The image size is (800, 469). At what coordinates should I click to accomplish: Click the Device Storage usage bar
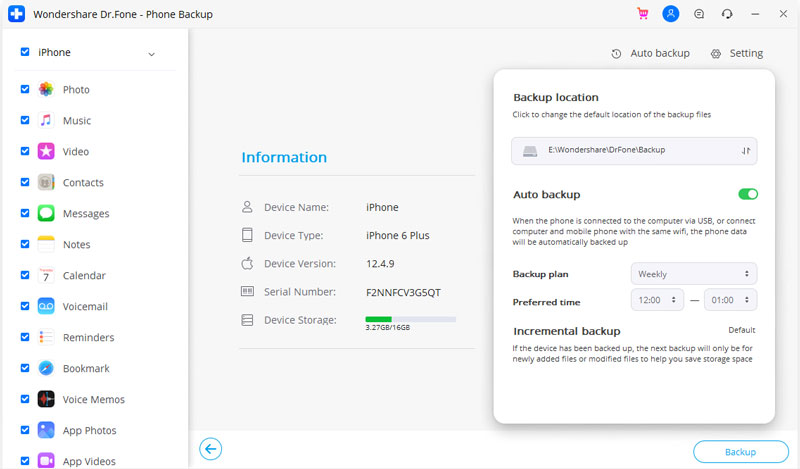tap(411, 319)
